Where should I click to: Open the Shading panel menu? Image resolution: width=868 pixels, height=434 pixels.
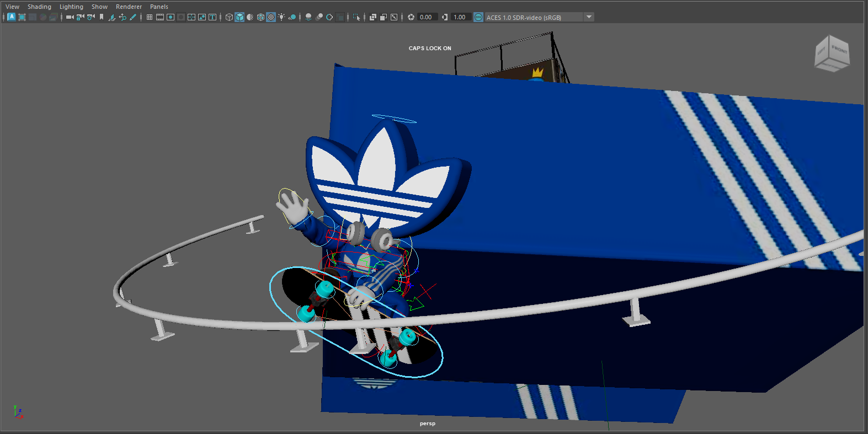[39, 7]
